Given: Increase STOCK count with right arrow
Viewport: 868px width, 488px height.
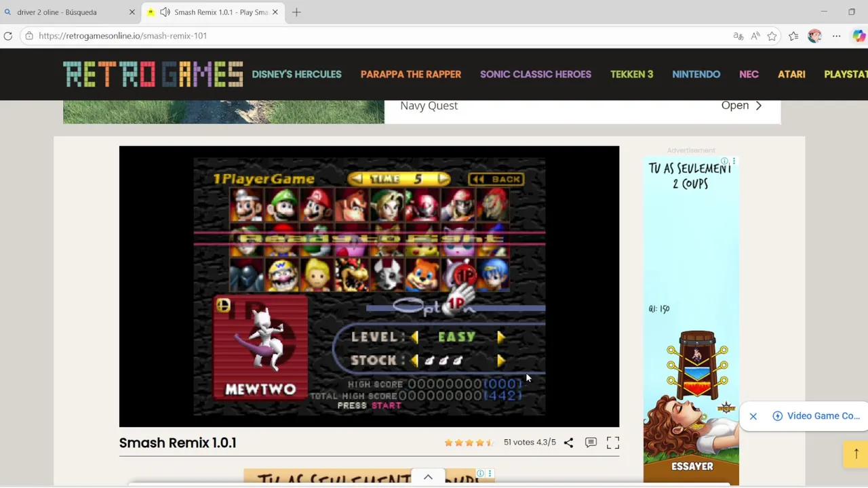Looking at the screenshot, I should 501,361.
